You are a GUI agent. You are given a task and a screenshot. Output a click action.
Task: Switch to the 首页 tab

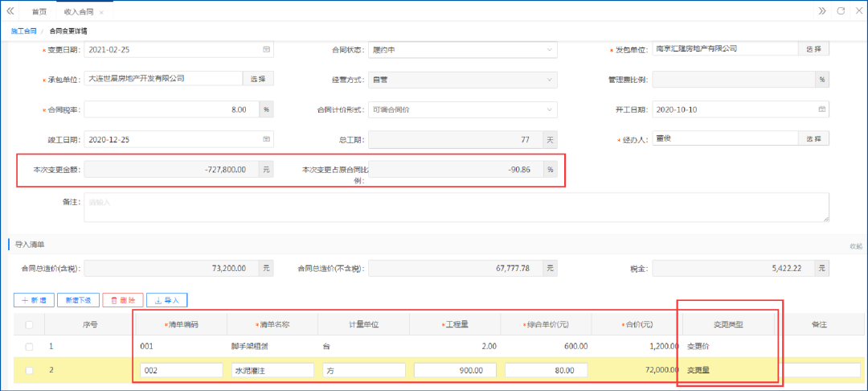[x=39, y=11]
